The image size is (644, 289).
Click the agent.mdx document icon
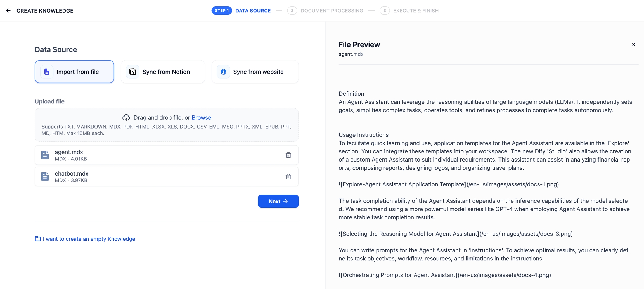[45, 155]
